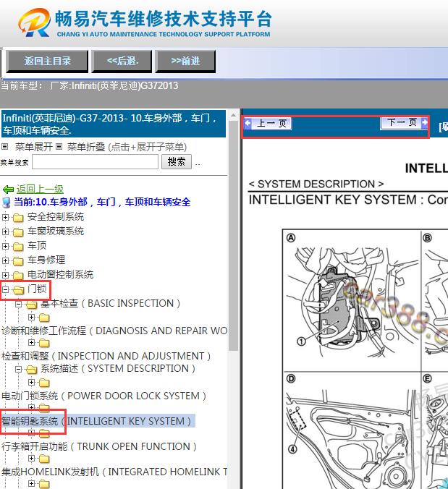Select the 门锁 tree item
The width and height of the screenshot is (448, 489).
pos(37,289)
